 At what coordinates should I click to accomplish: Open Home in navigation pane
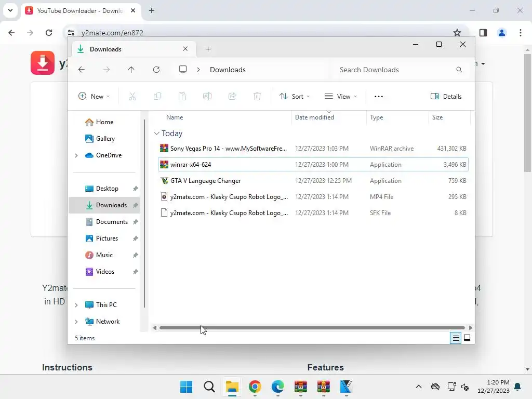(x=104, y=122)
